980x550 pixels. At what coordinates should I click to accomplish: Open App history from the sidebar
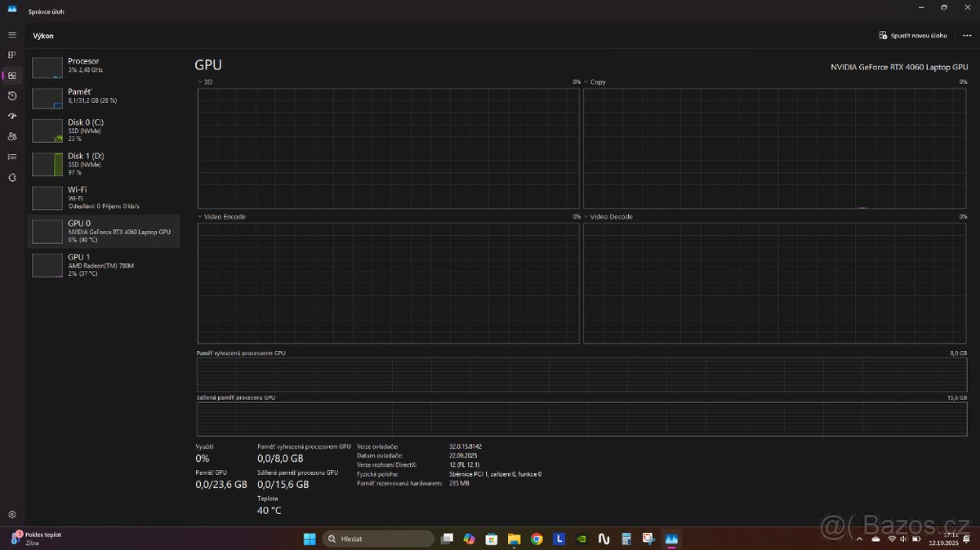tap(12, 95)
